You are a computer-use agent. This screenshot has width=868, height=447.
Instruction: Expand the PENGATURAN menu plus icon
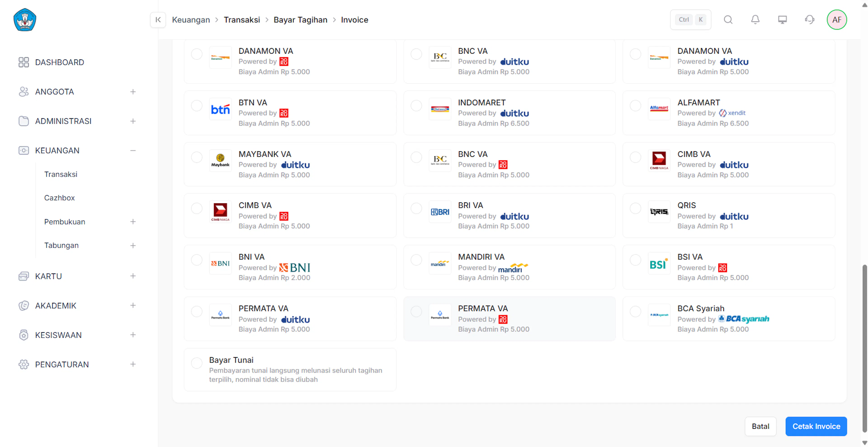point(133,364)
